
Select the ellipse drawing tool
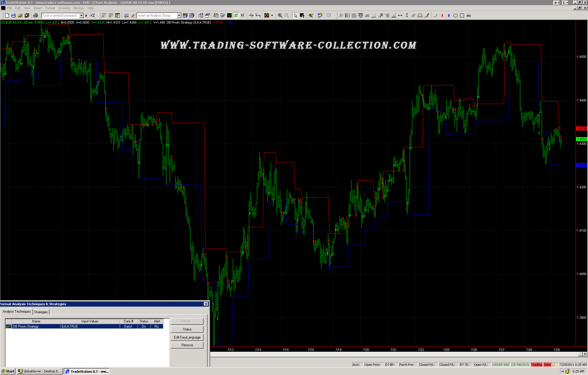tap(455, 16)
